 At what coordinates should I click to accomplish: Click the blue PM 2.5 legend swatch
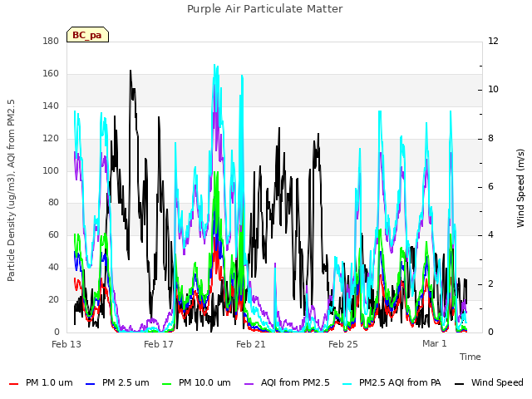(x=91, y=384)
